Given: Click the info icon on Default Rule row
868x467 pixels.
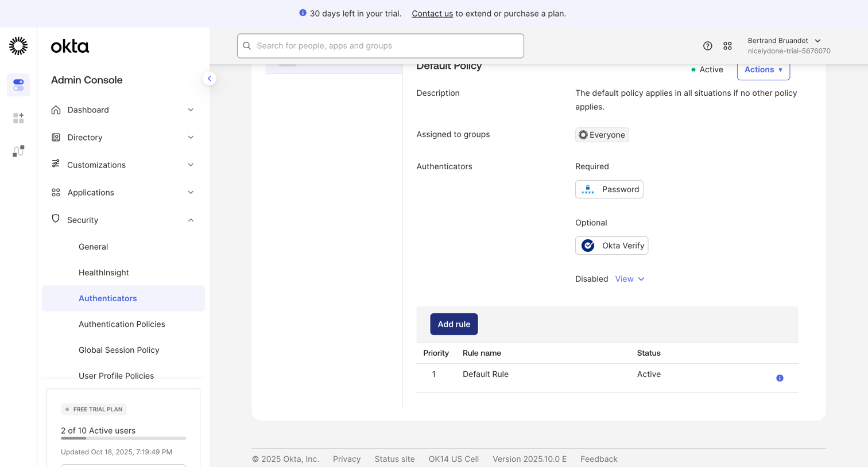Looking at the screenshot, I should coord(780,378).
